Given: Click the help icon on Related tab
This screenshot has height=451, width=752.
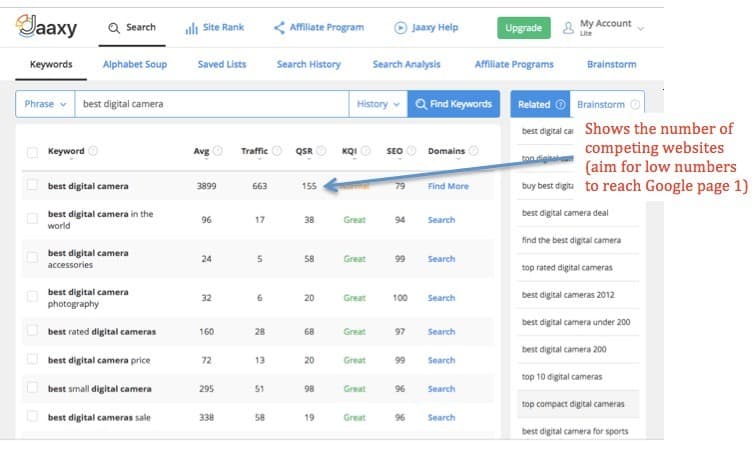Looking at the screenshot, I should [560, 104].
